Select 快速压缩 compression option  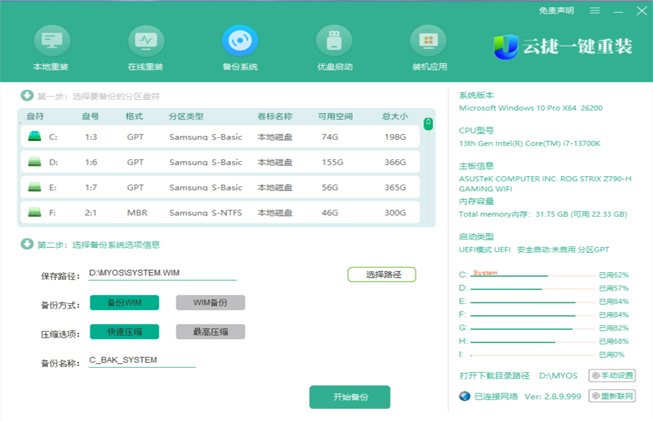[124, 332]
